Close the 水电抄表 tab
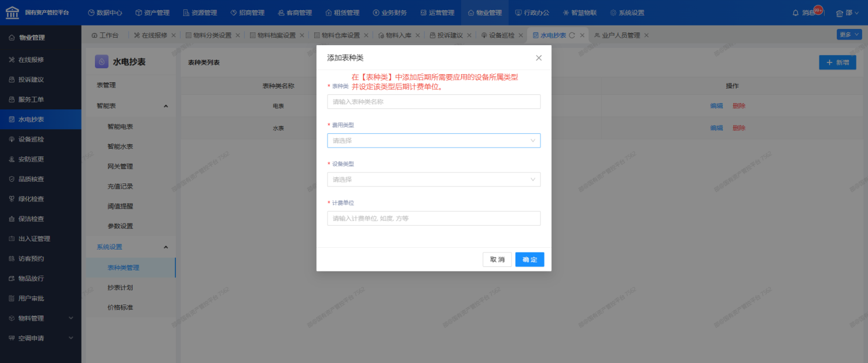Image resolution: width=868 pixels, height=363 pixels. click(x=582, y=35)
